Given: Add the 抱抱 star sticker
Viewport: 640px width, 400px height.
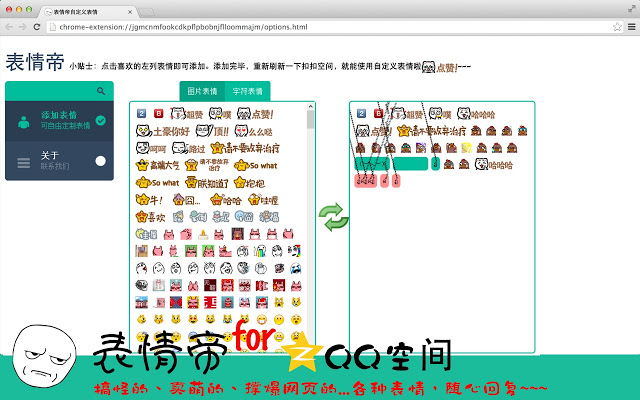Looking at the screenshot, I should pyautogui.click(x=249, y=182).
